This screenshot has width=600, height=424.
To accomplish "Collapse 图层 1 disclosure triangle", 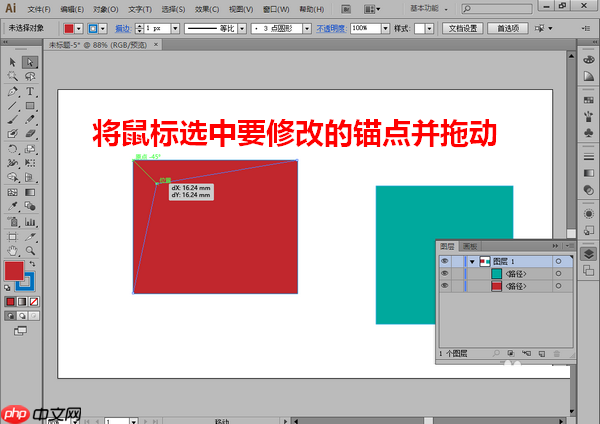I will pos(472,262).
